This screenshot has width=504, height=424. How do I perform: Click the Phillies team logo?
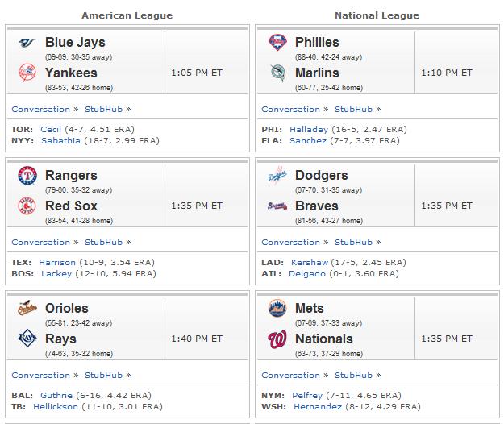[x=277, y=43]
